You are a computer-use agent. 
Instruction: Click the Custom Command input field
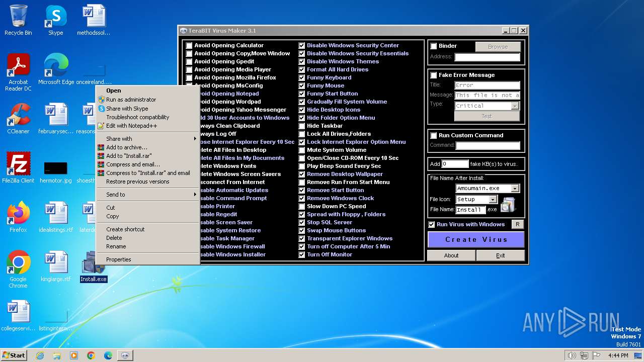coord(488,145)
